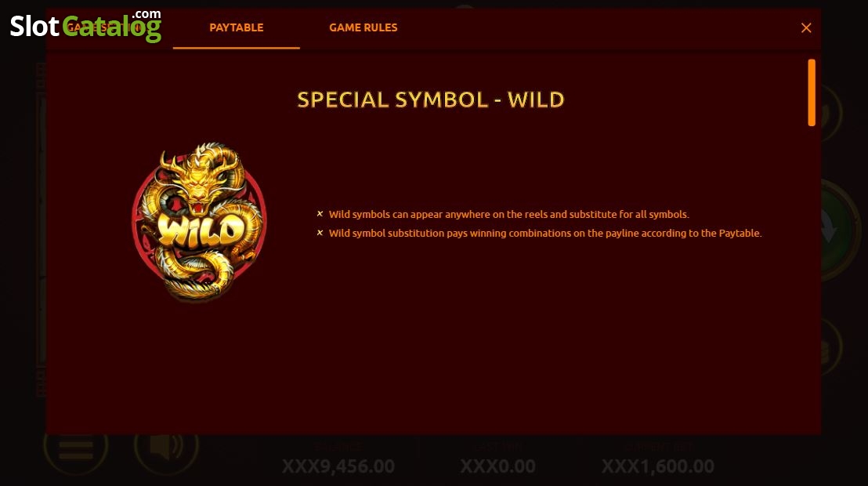Click the rule about wilds appearing anywhere

(508, 215)
